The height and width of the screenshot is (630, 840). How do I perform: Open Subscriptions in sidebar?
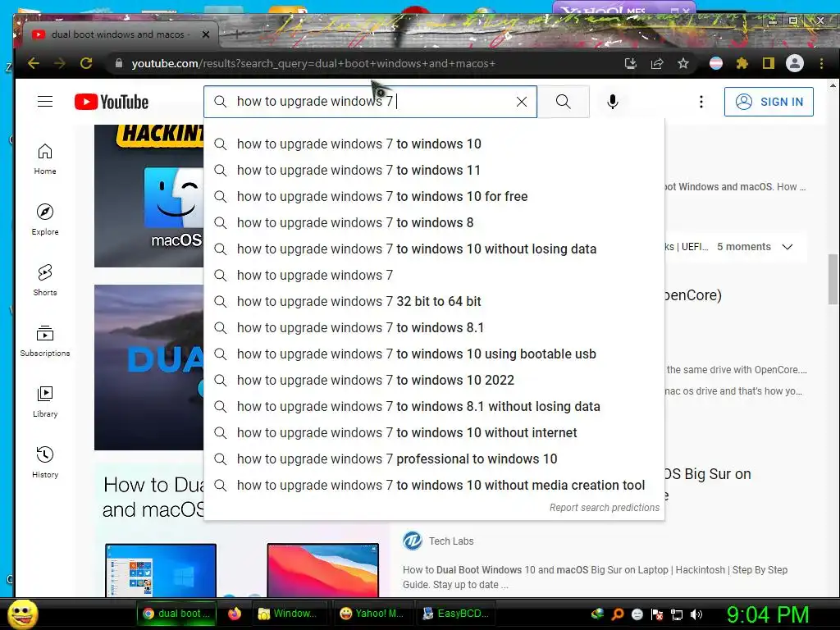45,340
